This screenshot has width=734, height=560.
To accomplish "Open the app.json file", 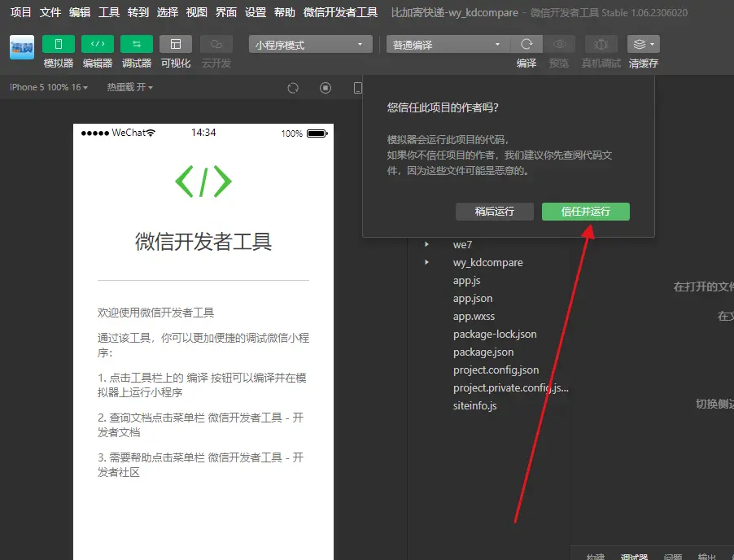I will coord(473,298).
